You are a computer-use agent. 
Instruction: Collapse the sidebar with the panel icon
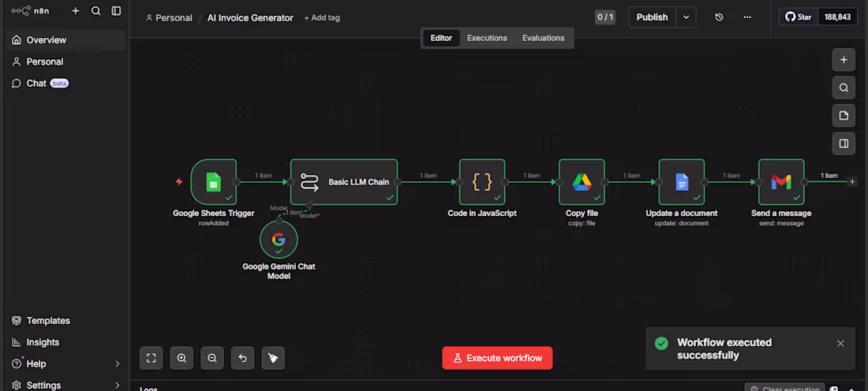coord(116,10)
